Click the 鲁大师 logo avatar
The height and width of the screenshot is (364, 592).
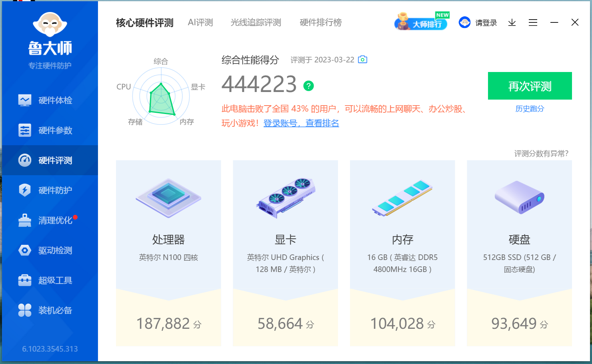pyautogui.click(x=50, y=24)
